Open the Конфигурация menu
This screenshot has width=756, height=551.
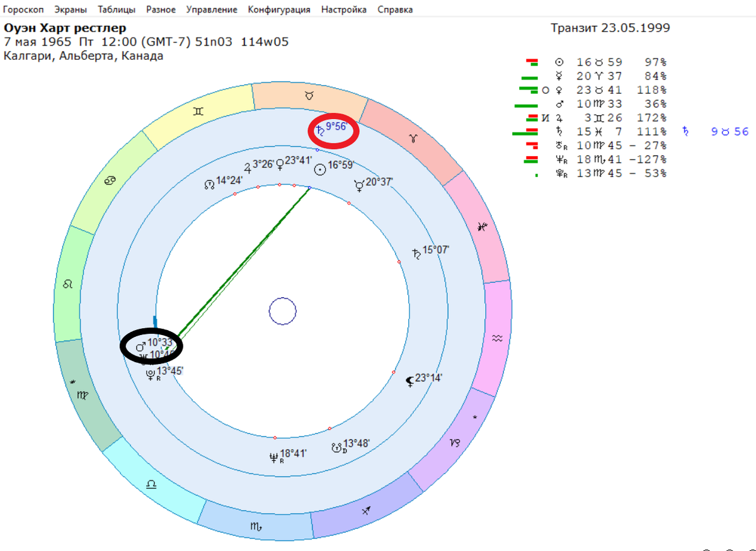click(279, 9)
